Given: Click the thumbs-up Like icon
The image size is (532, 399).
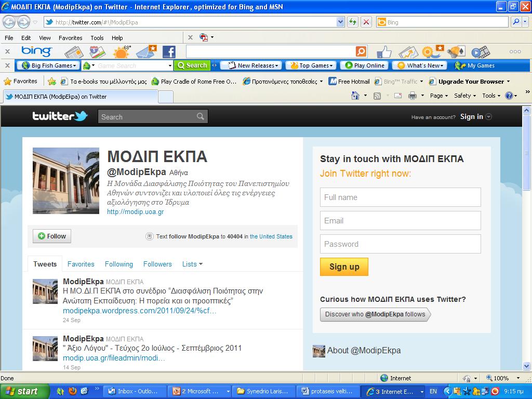Looking at the screenshot, I should (x=384, y=52).
